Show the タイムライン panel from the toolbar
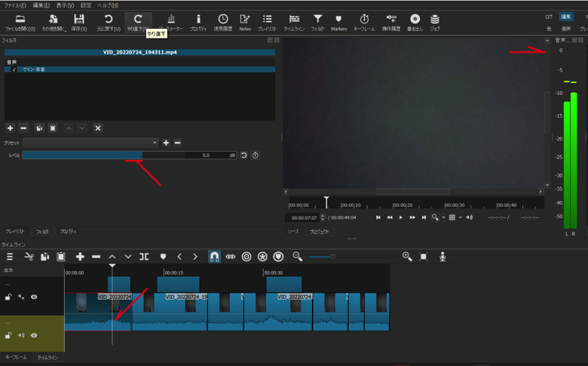This screenshot has width=588, height=366. tap(294, 23)
